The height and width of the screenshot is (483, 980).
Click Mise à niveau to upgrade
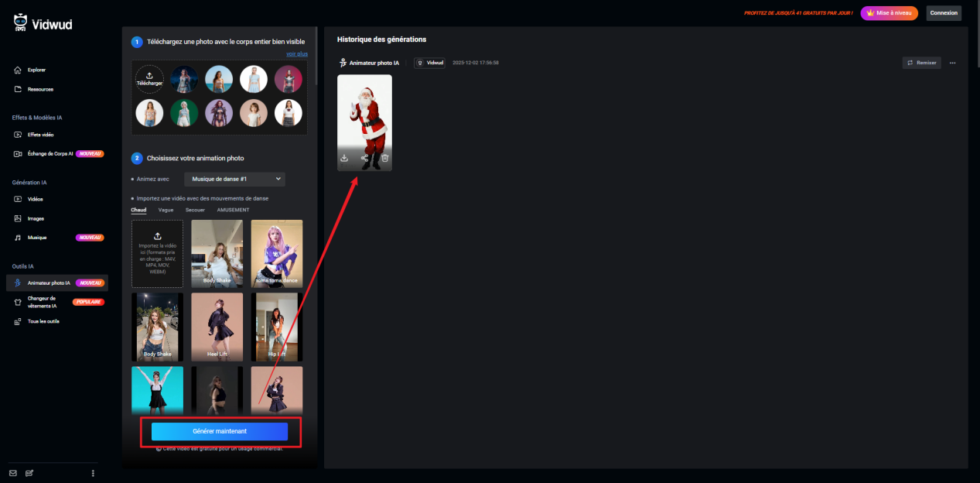coord(889,12)
